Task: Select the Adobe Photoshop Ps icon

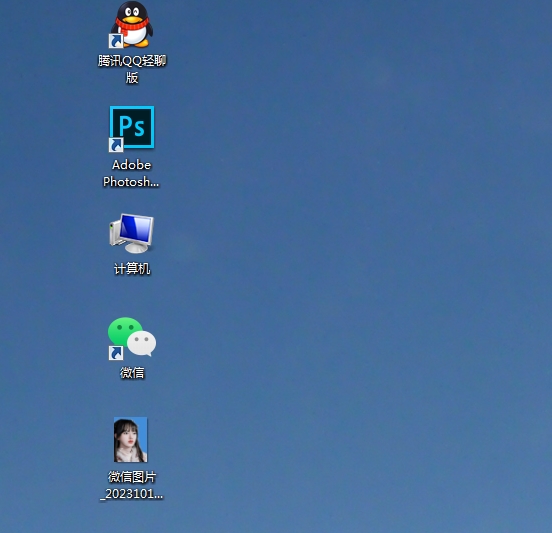Action: (132, 127)
